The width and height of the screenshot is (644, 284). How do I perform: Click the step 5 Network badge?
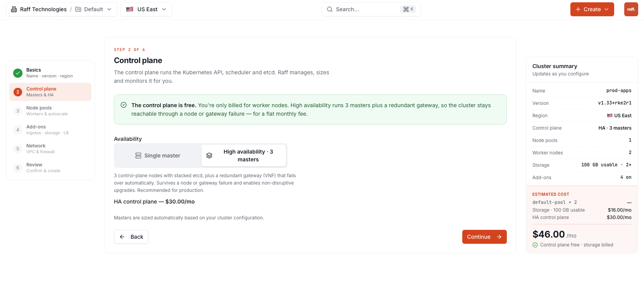tap(18, 149)
